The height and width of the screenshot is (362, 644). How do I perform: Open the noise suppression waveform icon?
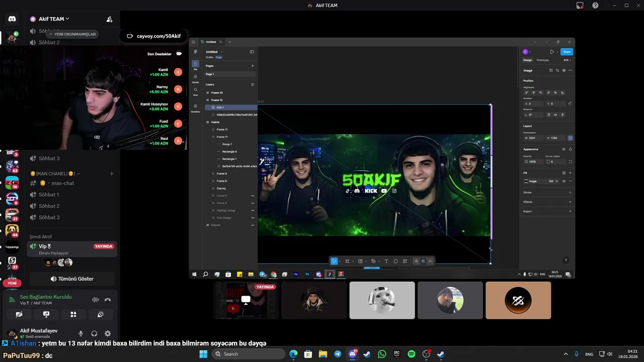point(95,300)
